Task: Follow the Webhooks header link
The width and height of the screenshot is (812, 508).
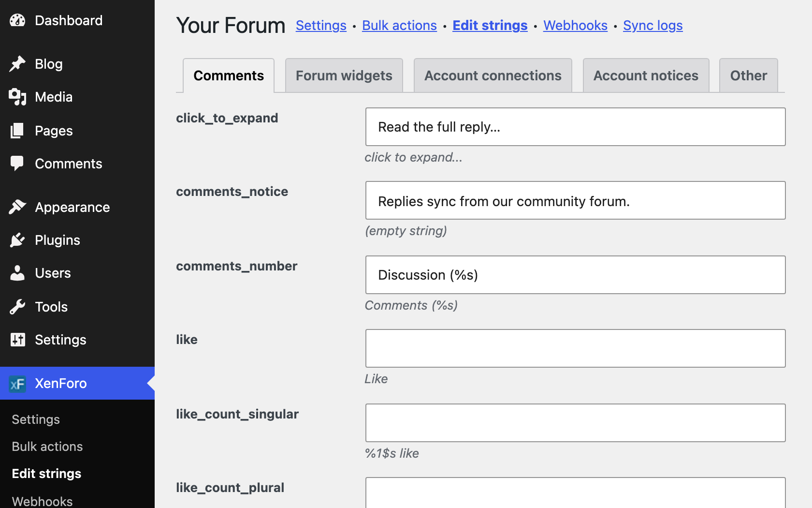Action: click(x=575, y=25)
